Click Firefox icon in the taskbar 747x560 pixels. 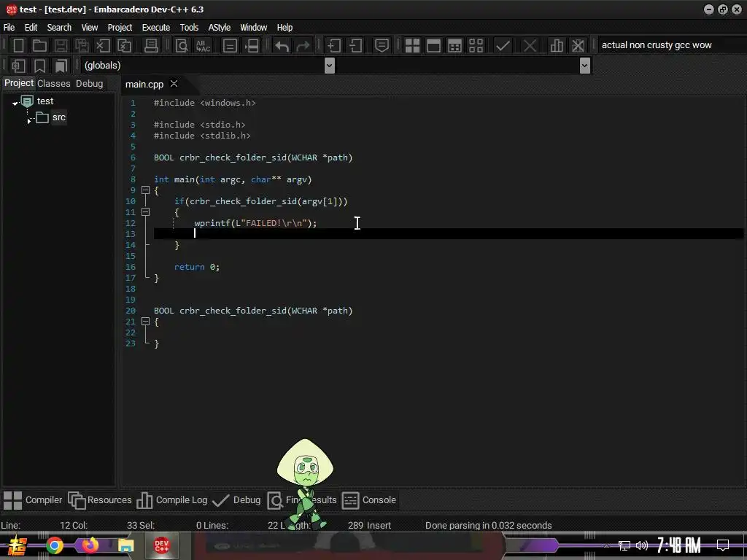[x=90, y=545]
